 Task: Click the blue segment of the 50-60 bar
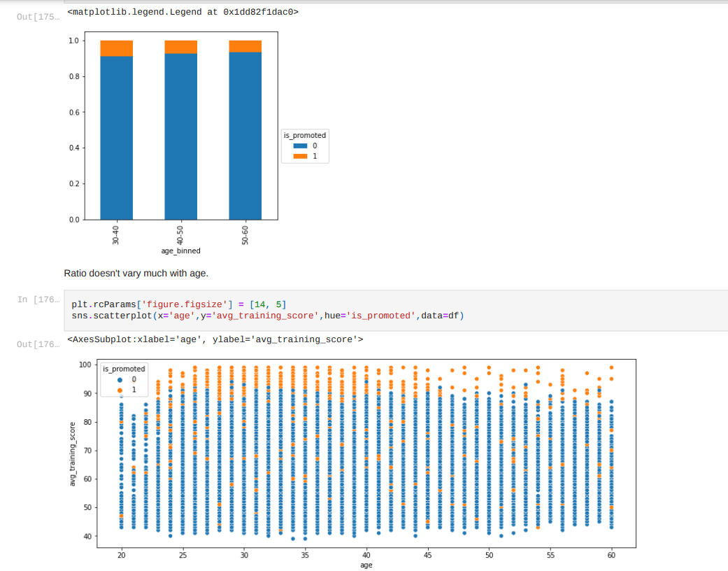coord(245,140)
